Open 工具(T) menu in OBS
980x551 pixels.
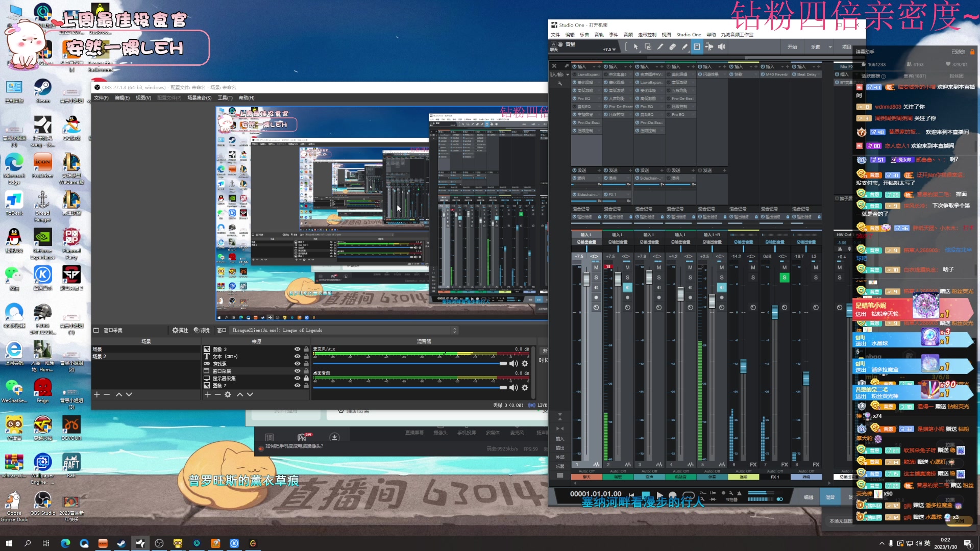(x=225, y=97)
